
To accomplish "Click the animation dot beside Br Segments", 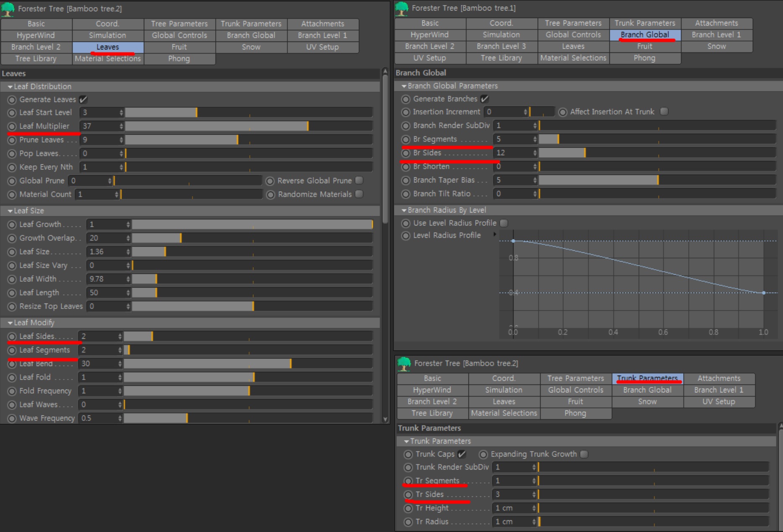I will click(x=406, y=139).
